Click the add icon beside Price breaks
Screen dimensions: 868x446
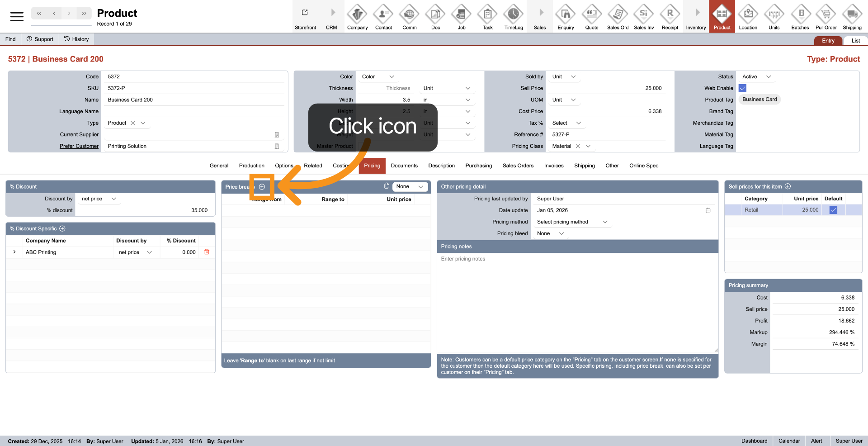point(262,187)
